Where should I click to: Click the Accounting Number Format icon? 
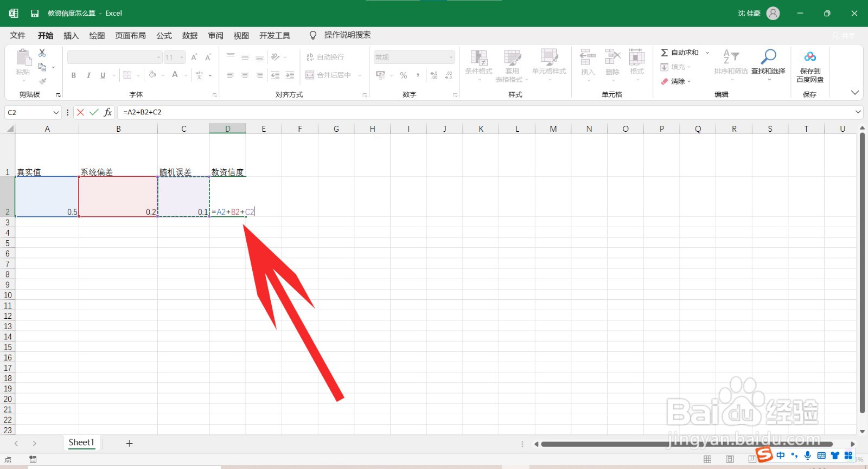[380, 75]
